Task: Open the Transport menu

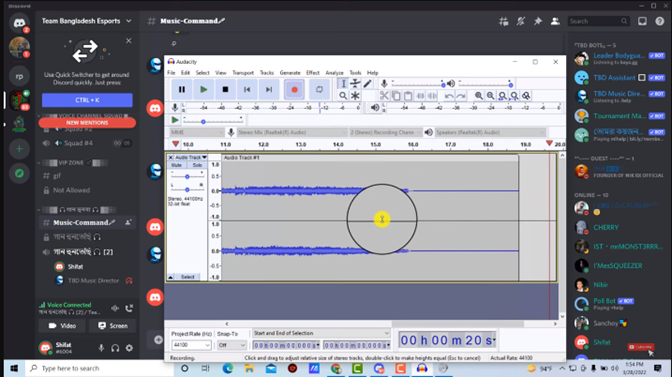Action: pyautogui.click(x=243, y=73)
